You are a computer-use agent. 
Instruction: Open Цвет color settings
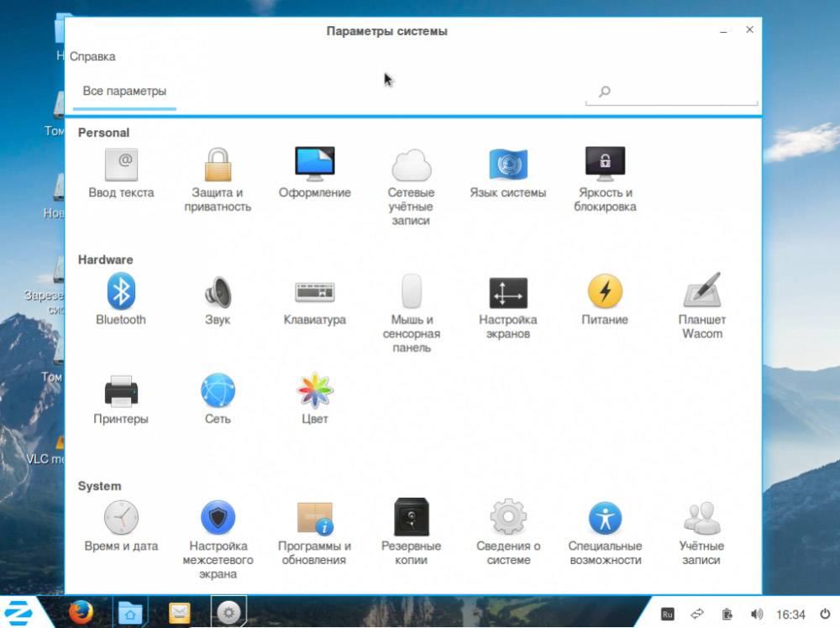click(x=314, y=393)
